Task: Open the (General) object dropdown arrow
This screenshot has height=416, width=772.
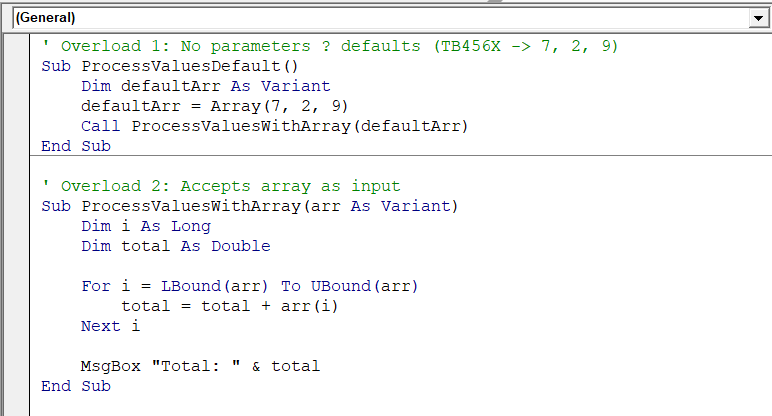Action: [x=756, y=18]
